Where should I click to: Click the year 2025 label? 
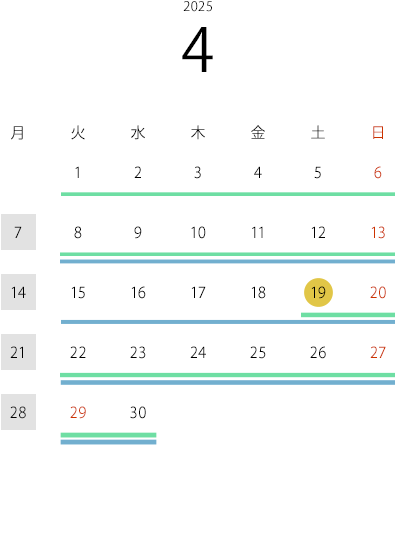point(198,6)
